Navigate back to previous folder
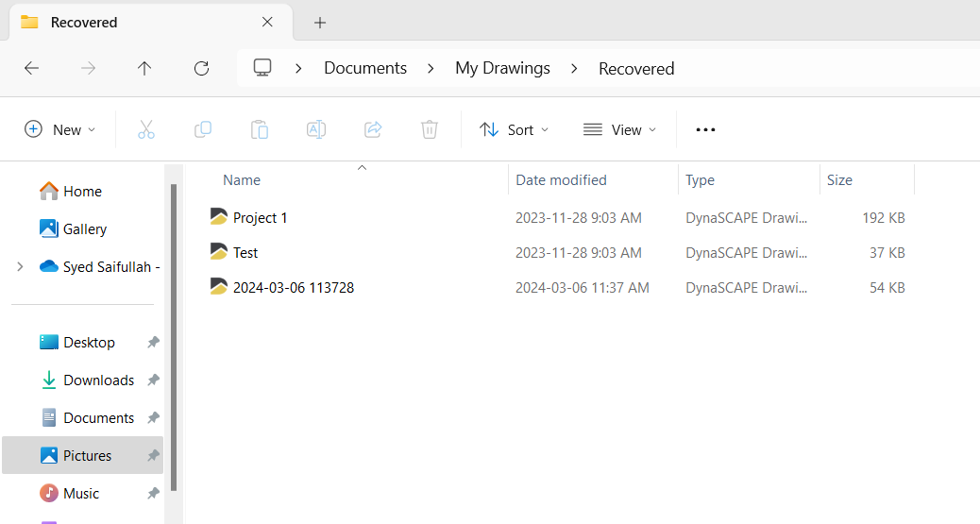980x524 pixels. [31, 68]
